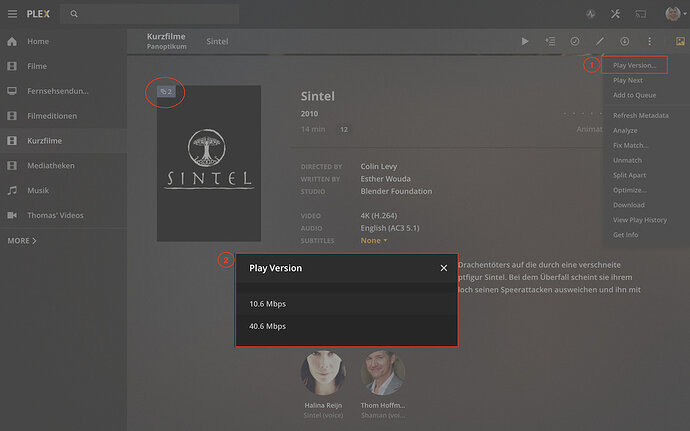Open the settings tools icon
690x431 pixels.
tap(616, 14)
